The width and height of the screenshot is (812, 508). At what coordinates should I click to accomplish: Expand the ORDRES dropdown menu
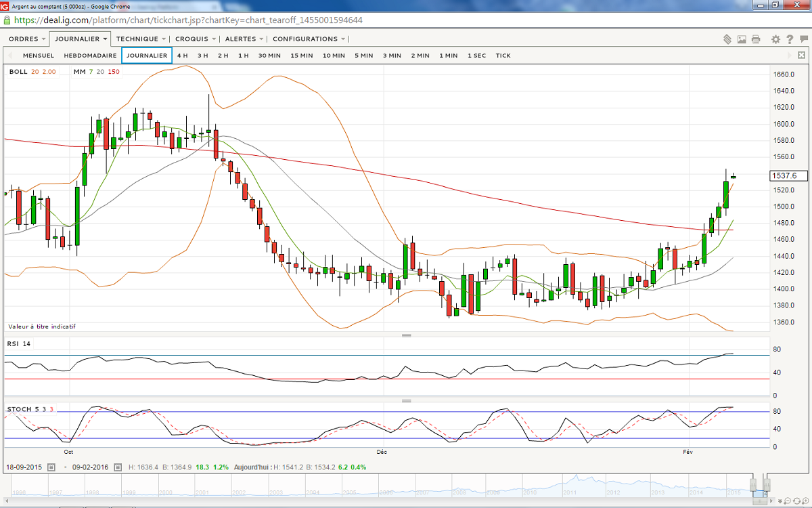[x=28, y=39]
